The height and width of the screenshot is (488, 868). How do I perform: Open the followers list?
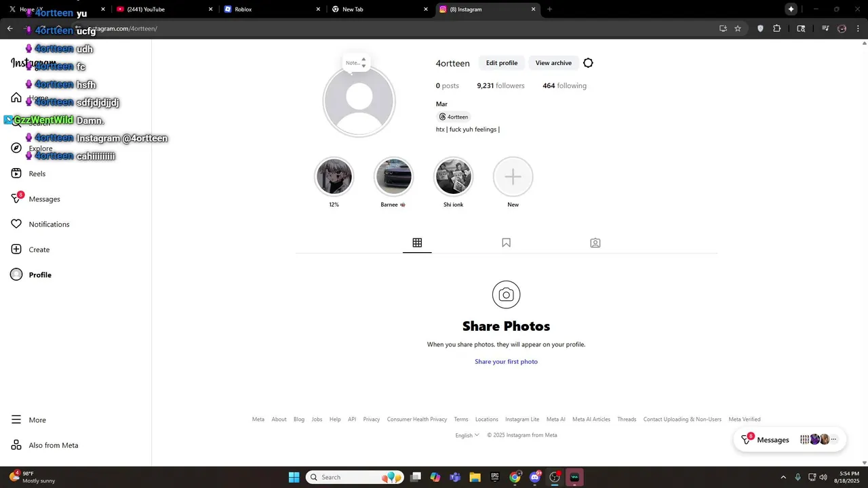[x=500, y=86]
